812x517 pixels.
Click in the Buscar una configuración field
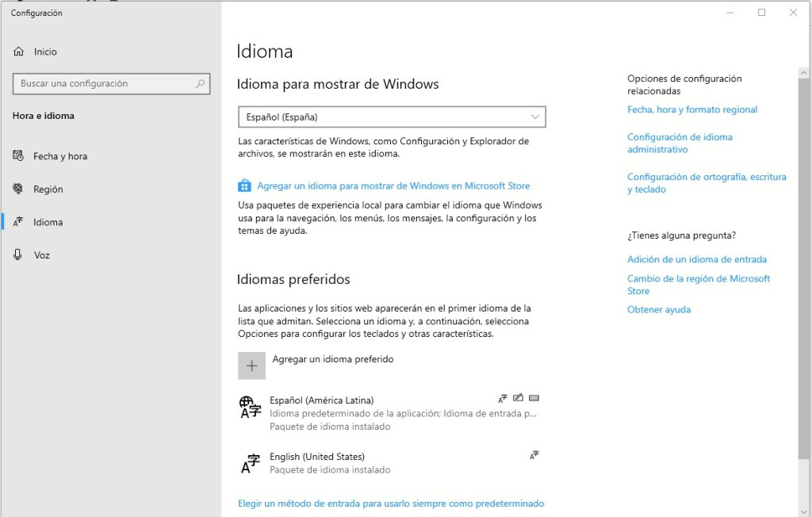point(103,83)
